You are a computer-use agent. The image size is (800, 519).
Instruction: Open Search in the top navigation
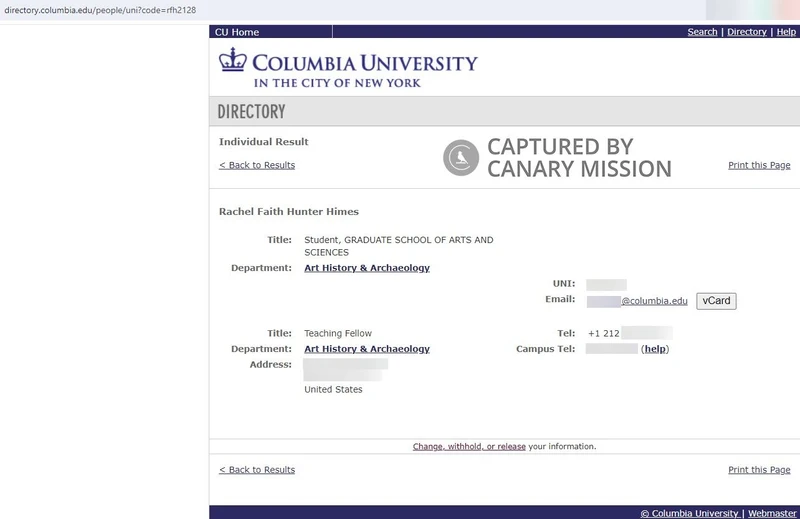[702, 32]
